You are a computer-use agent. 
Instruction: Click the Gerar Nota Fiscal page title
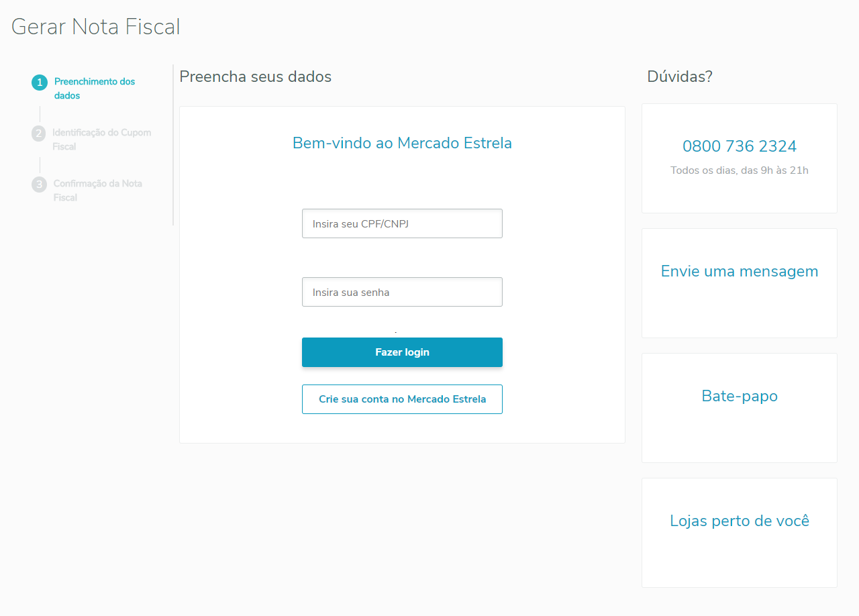(96, 27)
